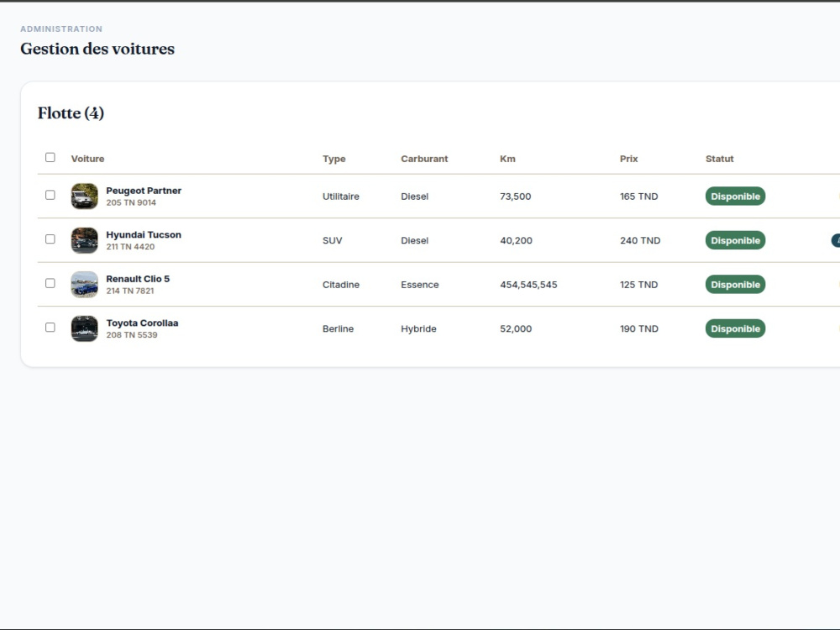Click the 125 TND price

click(x=638, y=285)
